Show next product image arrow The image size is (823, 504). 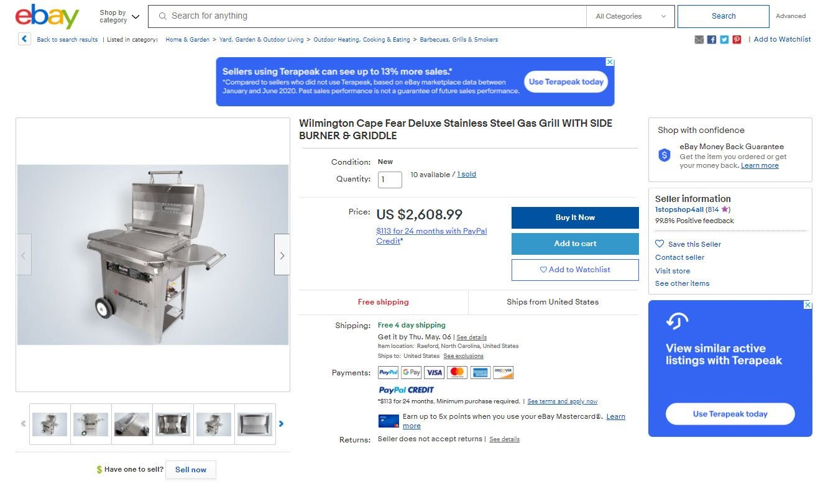tap(282, 255)
